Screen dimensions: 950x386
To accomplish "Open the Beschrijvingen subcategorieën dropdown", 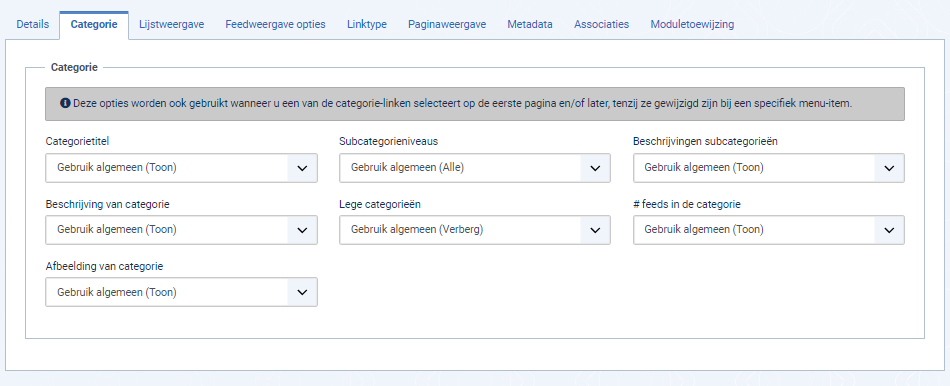I will click(x=769, y=168).
